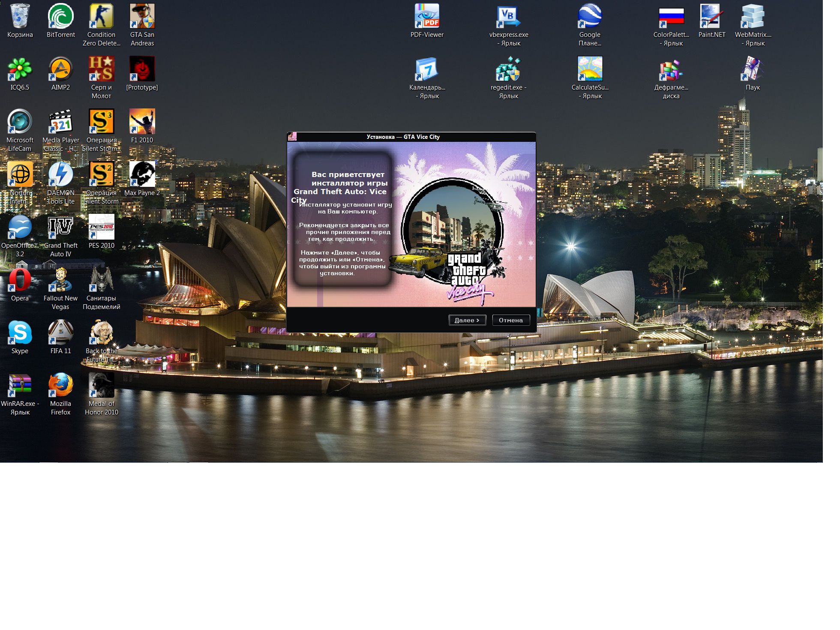Select the Opera browser icon
The width and height of the screenshot is (840, 630).
pos(20,280)
